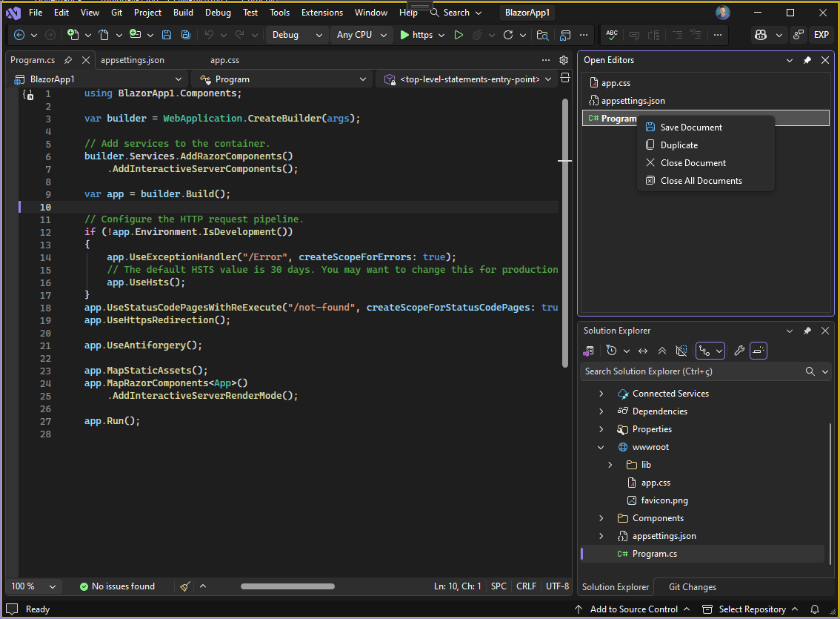The image size is (840, 619).
Task: Expand the Components folder
Action: (x=601, y=518)
